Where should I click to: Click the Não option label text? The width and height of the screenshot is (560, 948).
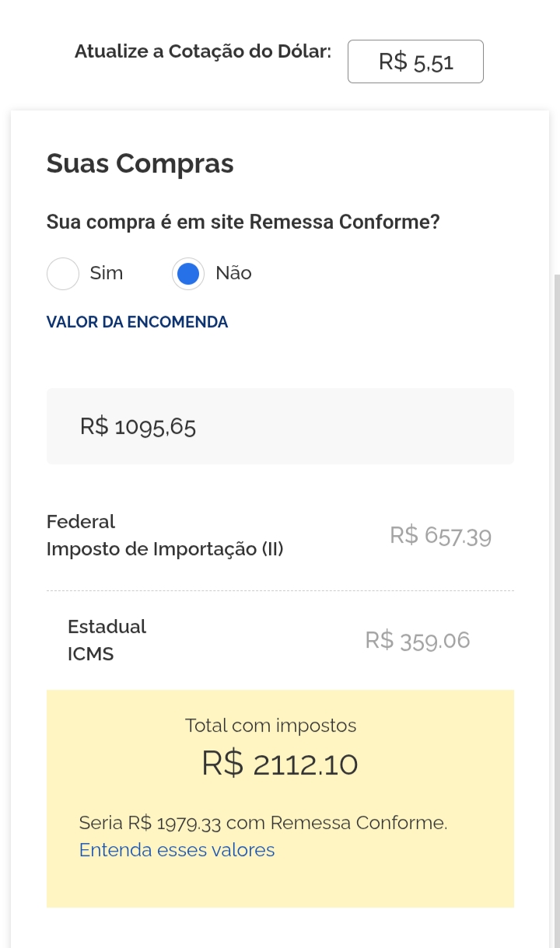coord(233,274)
